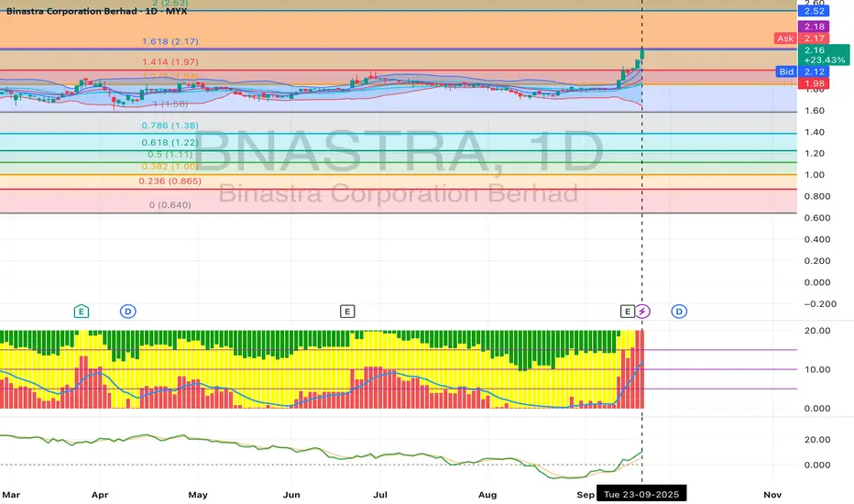Click the green 2.16 +23.43% last price label
The width and height of the screenshot is (854, 504).
click(x=824, y=55)
